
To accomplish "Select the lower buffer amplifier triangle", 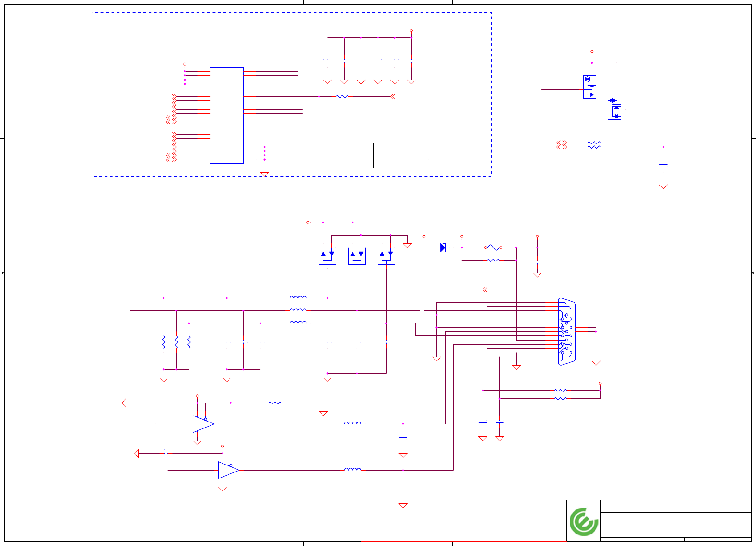I will click(x=229, y=470).
